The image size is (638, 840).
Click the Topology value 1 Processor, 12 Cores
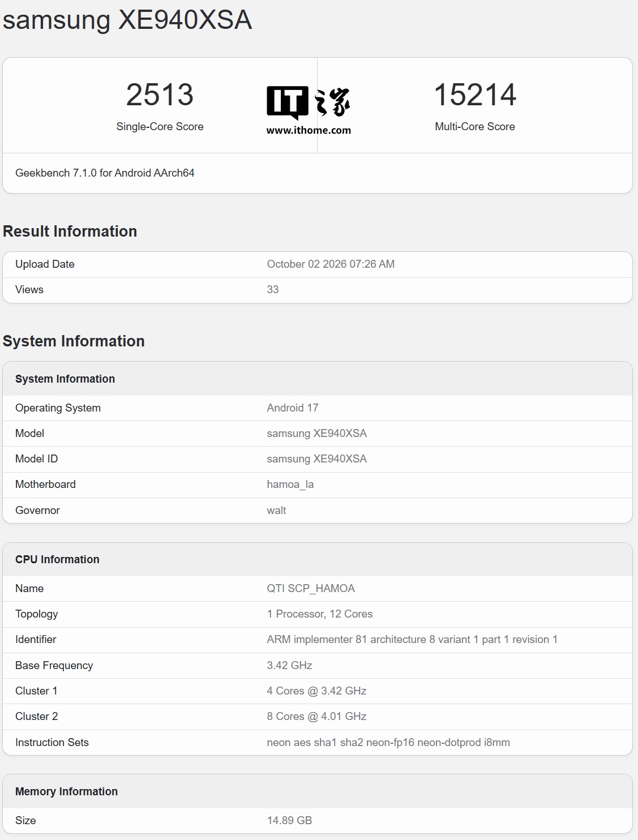pyautogui.click(x=320, y=614)
